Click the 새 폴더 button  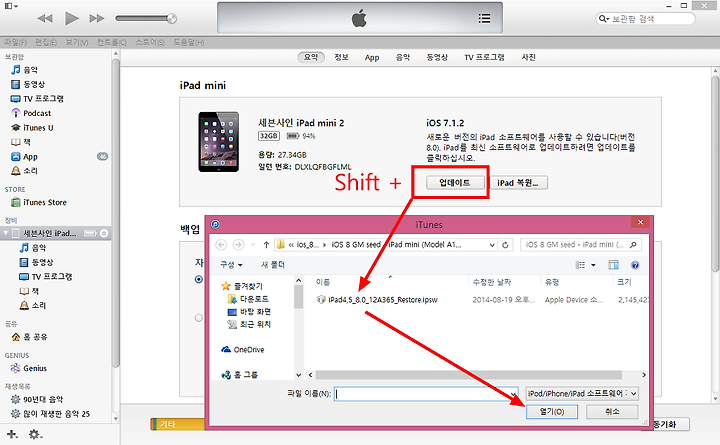(273, 265)
